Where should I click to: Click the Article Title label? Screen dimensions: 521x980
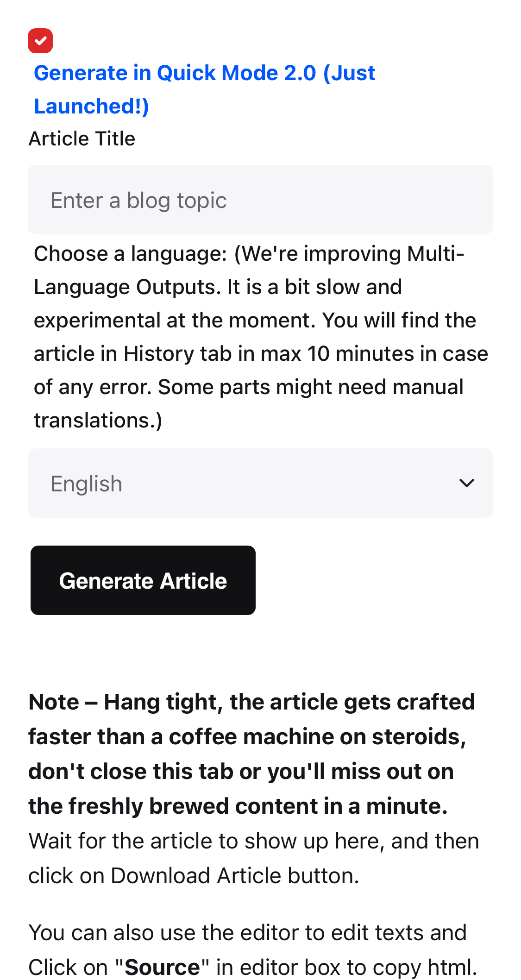pos(82,138)
